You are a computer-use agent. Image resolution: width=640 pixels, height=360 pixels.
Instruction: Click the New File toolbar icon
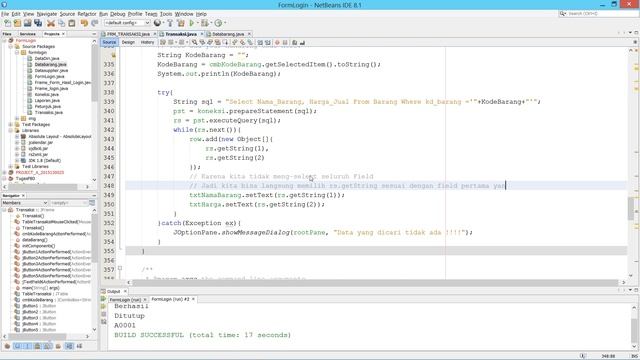click(7, 23)
